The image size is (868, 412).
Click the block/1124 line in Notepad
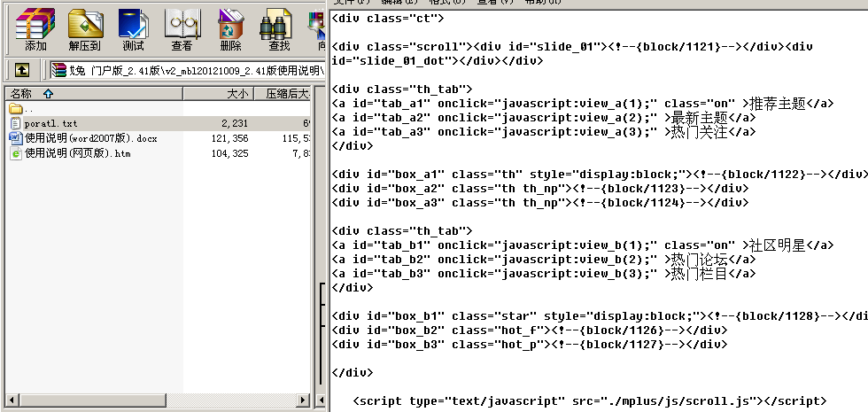pos(540,203)
